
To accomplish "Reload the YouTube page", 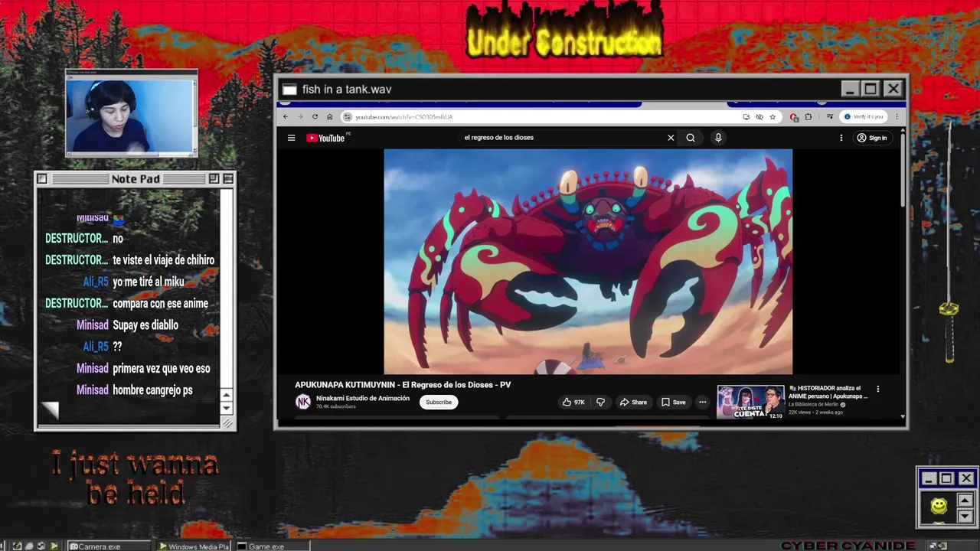I will point(315,117).
